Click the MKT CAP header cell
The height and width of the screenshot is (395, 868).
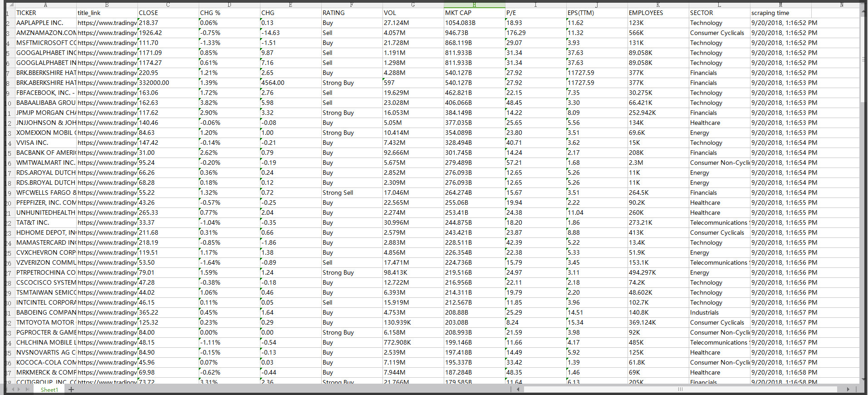click(x=474, y=13)
